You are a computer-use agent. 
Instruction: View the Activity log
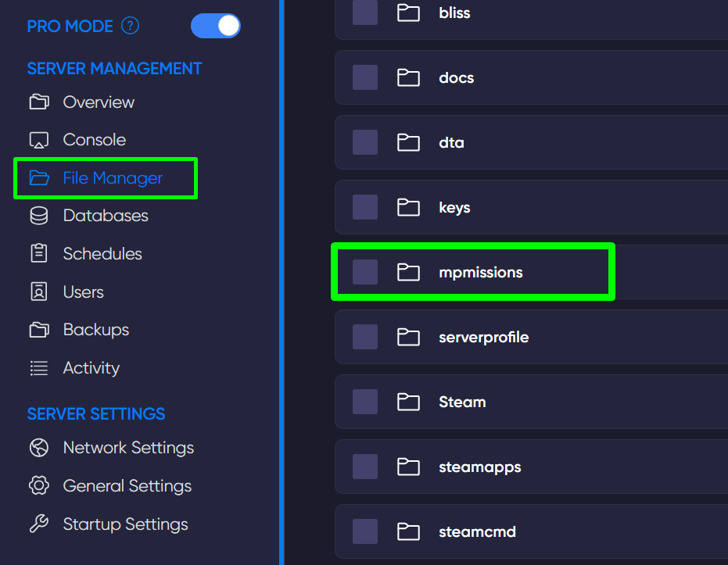(x=91, y=368)
